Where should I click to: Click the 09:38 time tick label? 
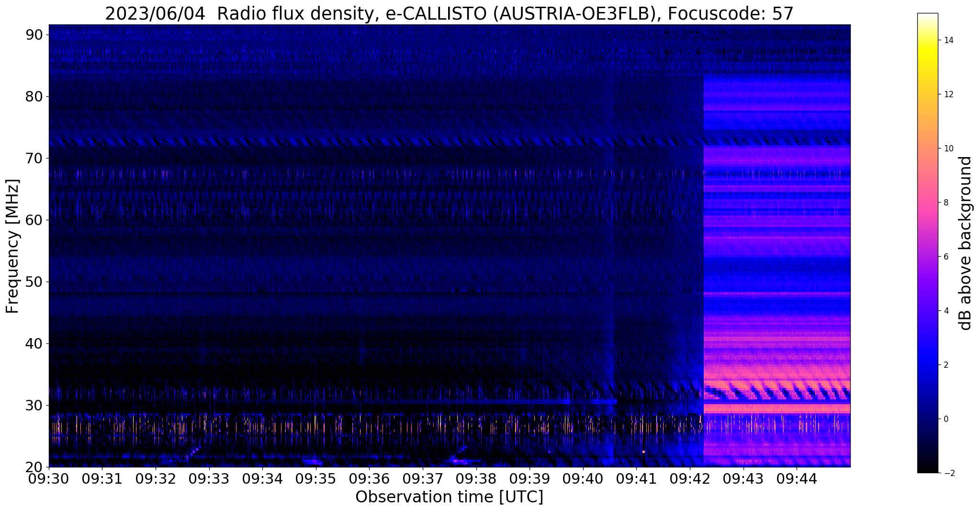(476, 479)
